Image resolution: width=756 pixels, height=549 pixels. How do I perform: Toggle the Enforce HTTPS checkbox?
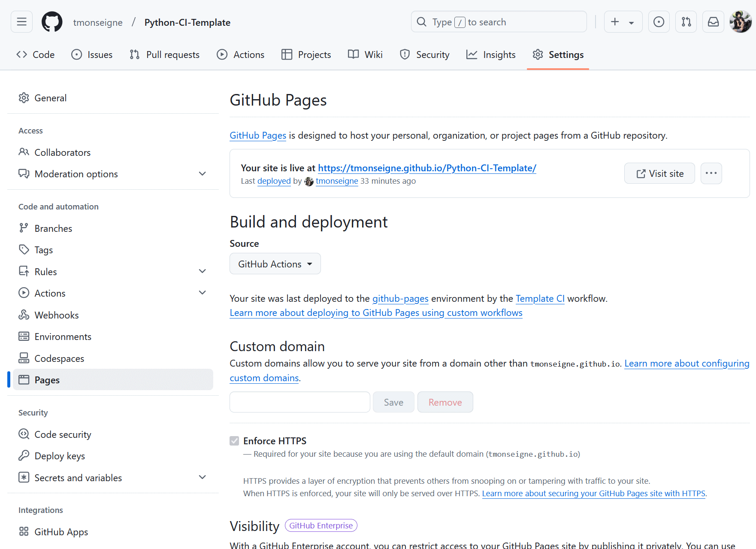234,441
